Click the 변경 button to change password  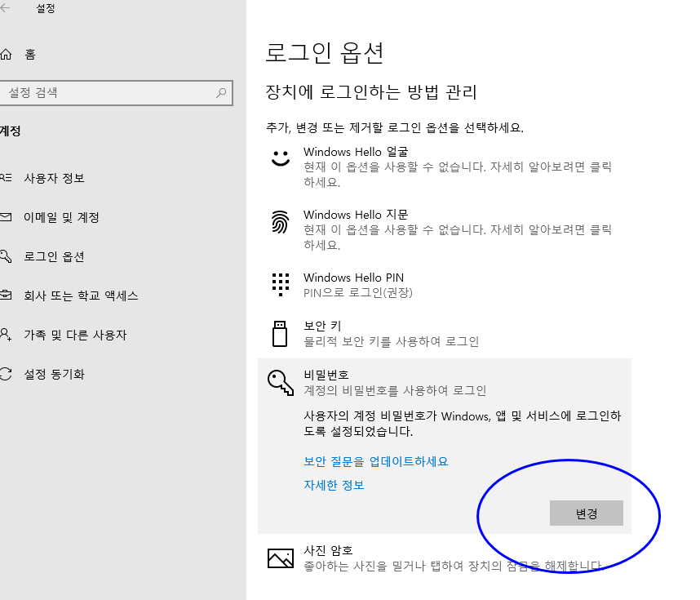(x=586, y=513)
